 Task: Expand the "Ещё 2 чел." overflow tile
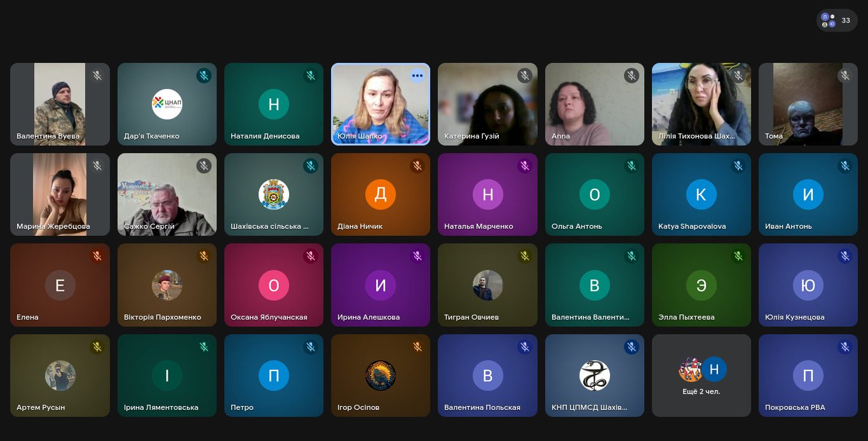pyautogui.click(x=701, y=376)
